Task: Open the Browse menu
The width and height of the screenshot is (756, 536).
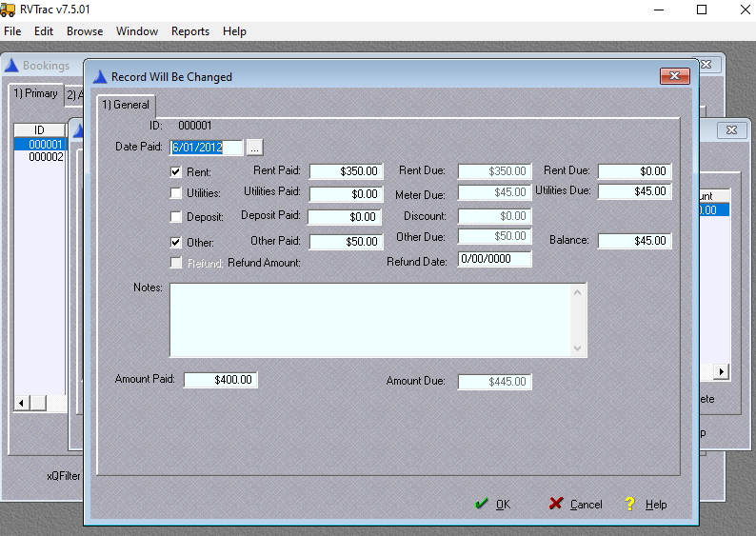Action: coord(85,31)
